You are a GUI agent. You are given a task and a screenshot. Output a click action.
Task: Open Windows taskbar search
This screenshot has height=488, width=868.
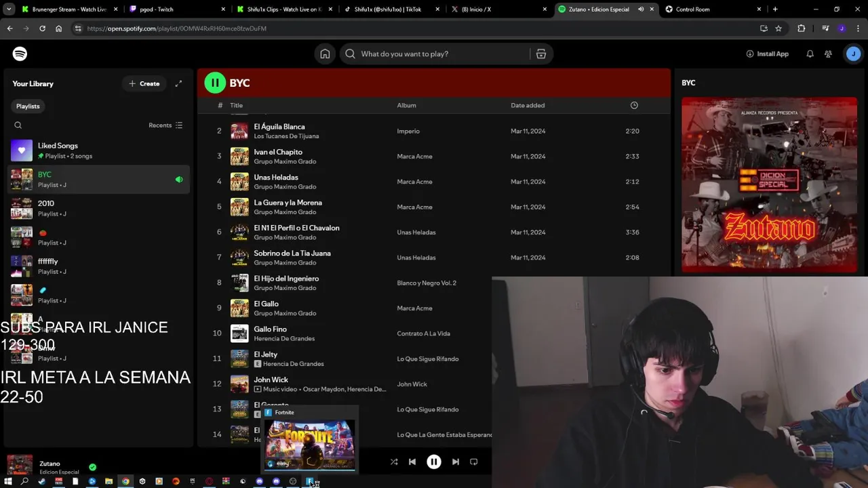pyautogui.click(x=24, y=481)
